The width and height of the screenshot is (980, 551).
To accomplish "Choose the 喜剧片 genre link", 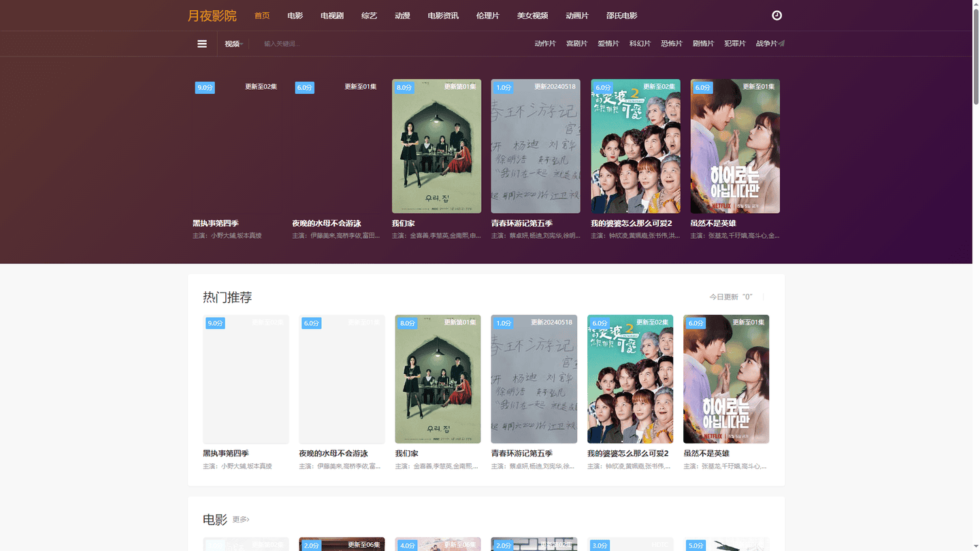I will click(x=577, y=44).
